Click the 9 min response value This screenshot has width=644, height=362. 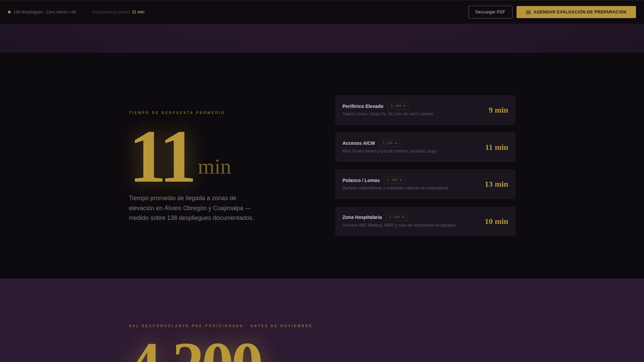(498, 110)
